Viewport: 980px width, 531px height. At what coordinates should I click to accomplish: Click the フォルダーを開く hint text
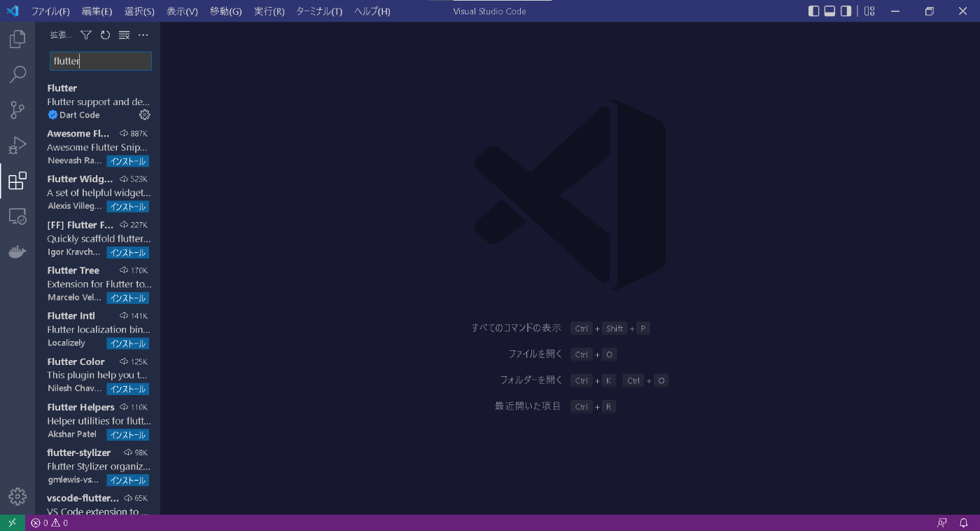point(531,380)
